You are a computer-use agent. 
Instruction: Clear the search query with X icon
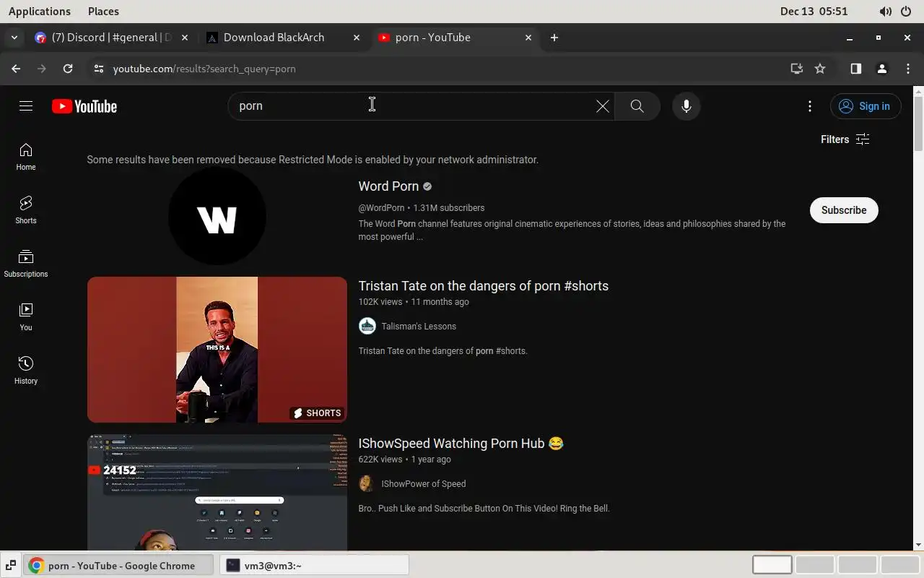(x=603, y=106)
